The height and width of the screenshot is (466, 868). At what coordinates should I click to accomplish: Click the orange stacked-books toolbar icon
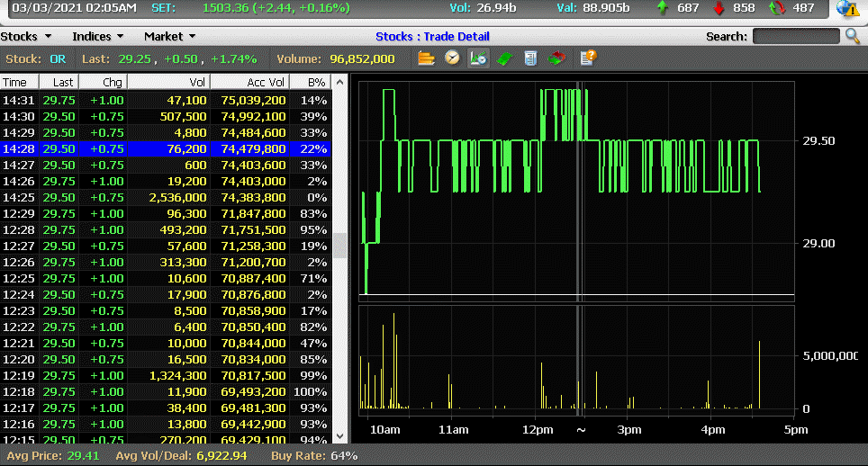426,58
